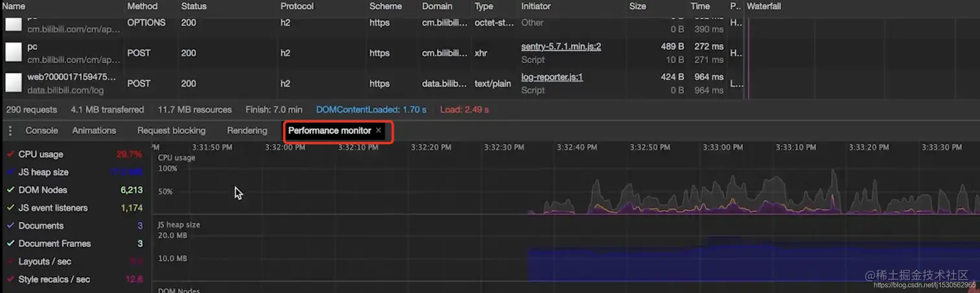Open the log-reporter.js:1 initiator link
Viewport: 980px width, 293px height.
(x=552, y=77)
